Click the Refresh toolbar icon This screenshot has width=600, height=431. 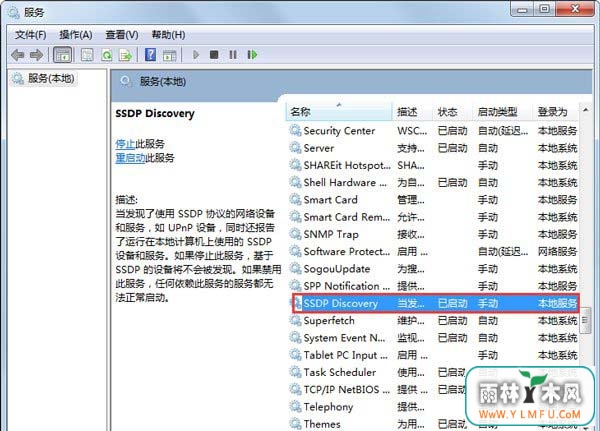point(107,55)
